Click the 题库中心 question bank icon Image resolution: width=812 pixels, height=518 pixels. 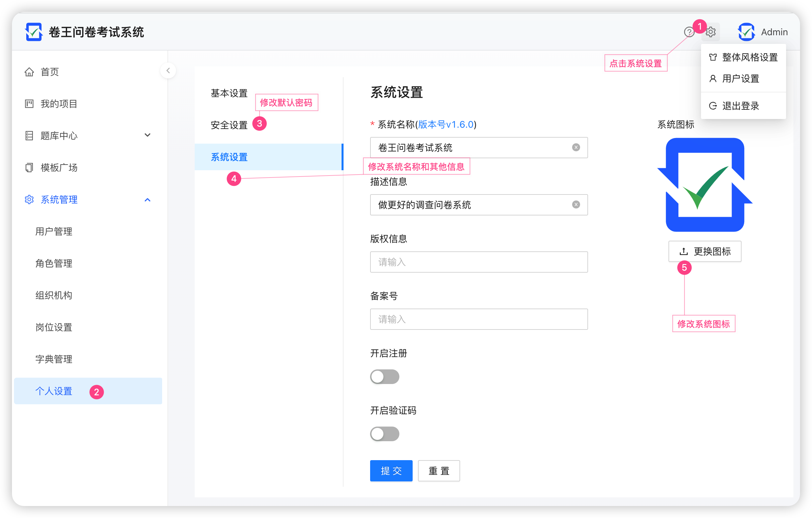pyautogui.click(x=29, y=135)
